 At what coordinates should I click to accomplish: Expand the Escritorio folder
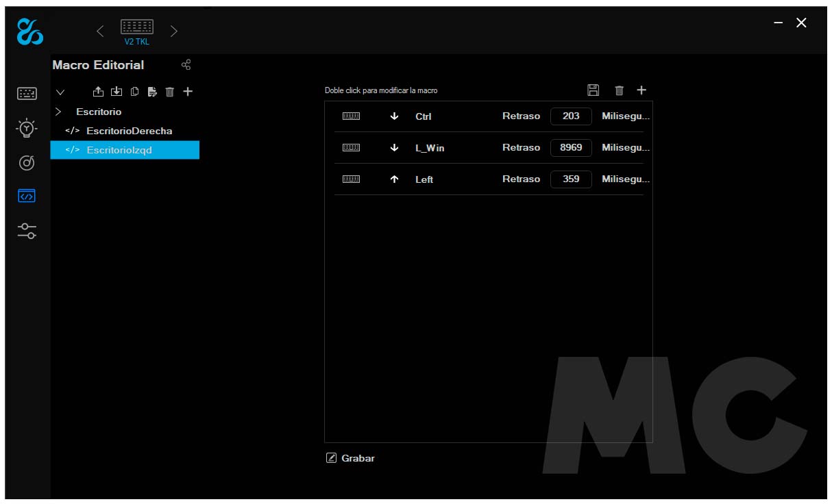click(59, 111)
